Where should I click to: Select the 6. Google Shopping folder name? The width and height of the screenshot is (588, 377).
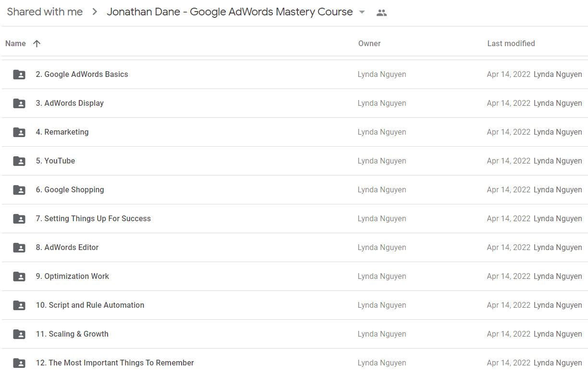tap(70, 189)
